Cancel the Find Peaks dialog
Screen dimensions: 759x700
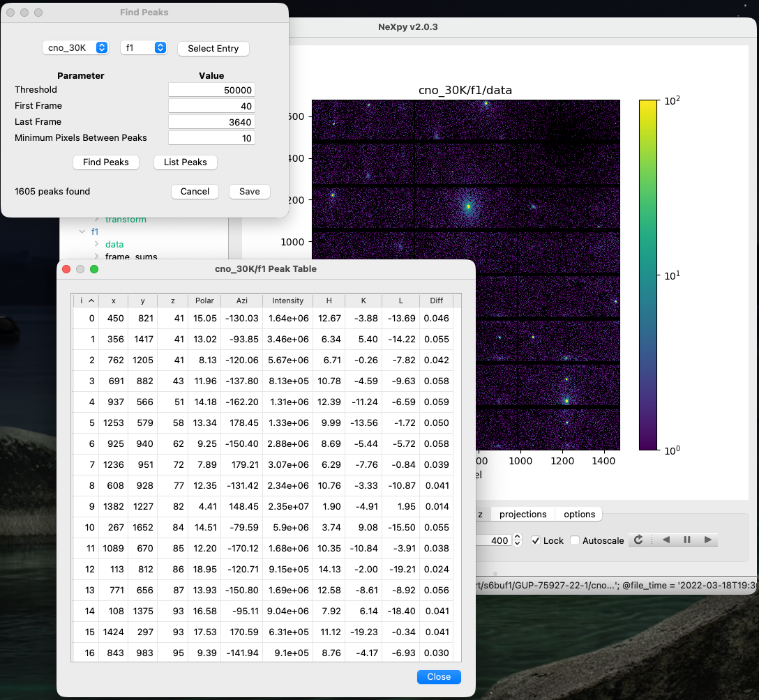tap(195, 191)
